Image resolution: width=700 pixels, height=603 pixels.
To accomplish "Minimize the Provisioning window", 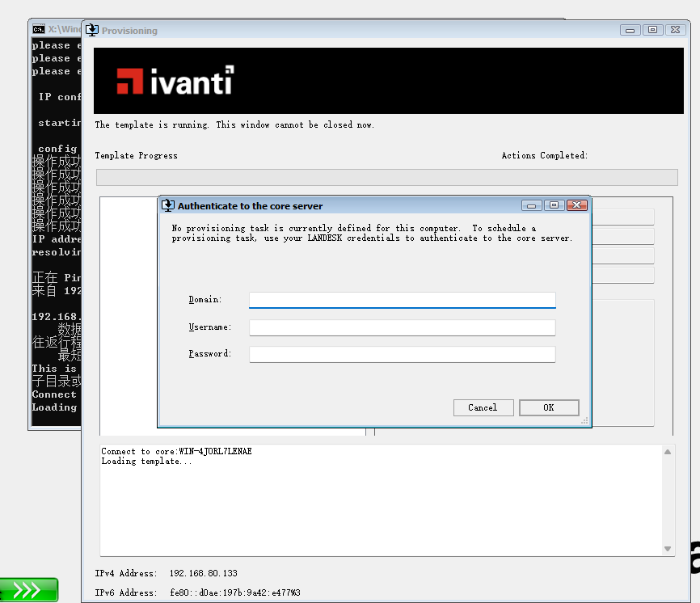I will pyautogui.click(x=630, y=30).
